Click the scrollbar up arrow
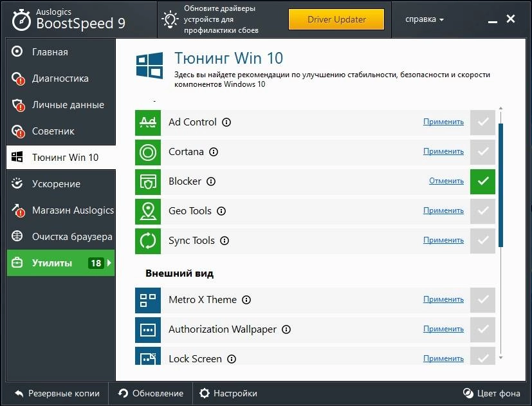Image resolution: width=532 pixels, height=406 pixels. pyautogui.click(x=500, y=108)
